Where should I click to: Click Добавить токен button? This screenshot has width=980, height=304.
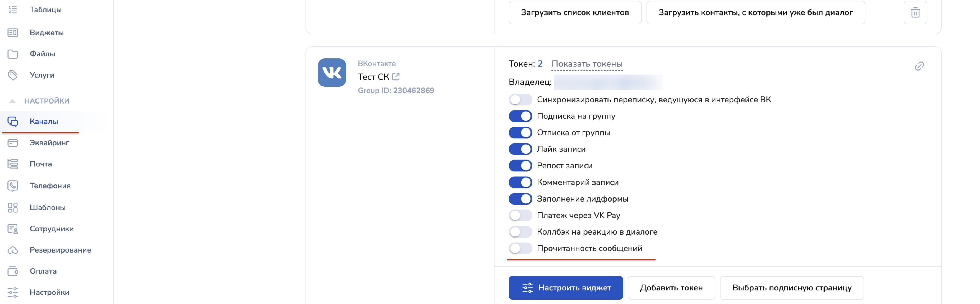(671, 288)
